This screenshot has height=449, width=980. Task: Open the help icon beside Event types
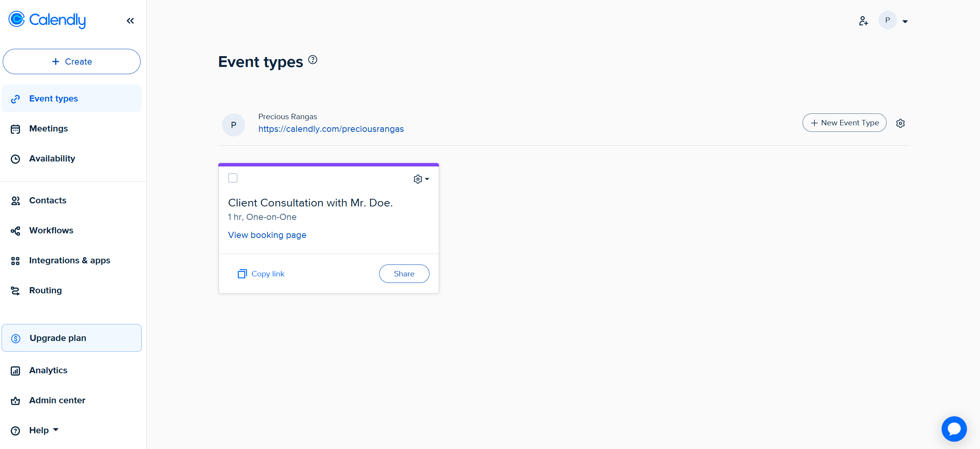click(313, 60)
